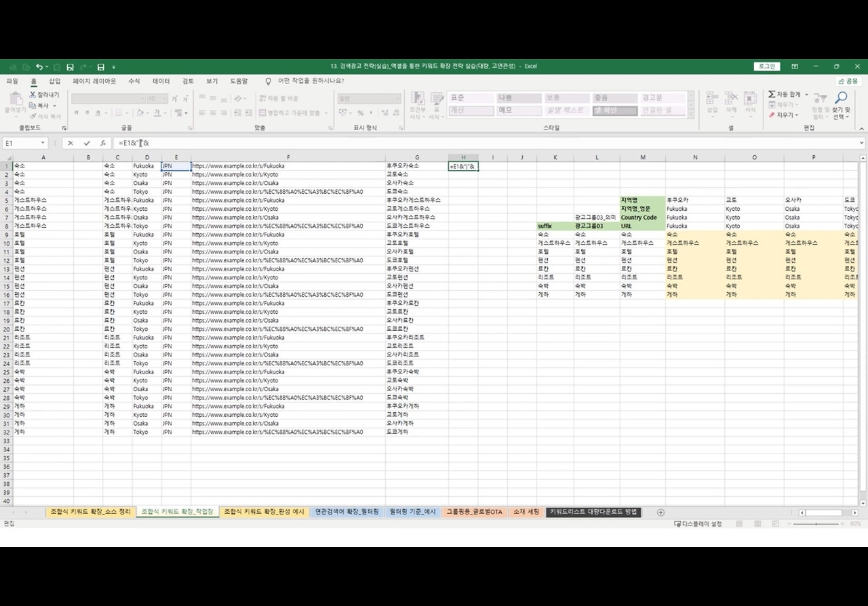Click the AutoSum (자동 합계) sigma icon
Screen dimensions: 868x606
coord(772,94)
